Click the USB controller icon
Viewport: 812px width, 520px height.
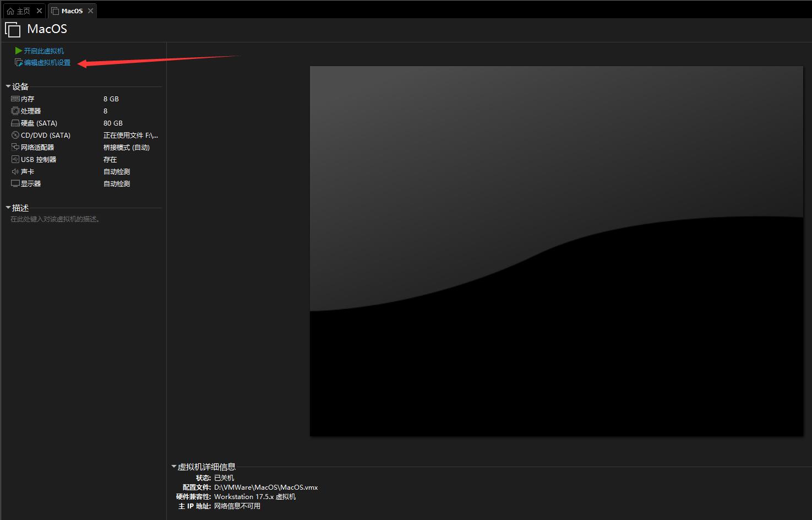[15, 160]
